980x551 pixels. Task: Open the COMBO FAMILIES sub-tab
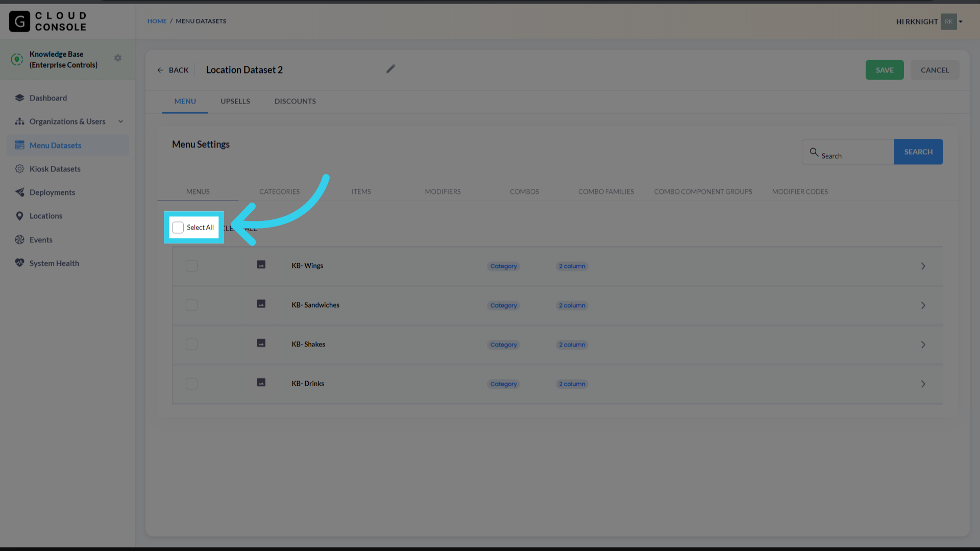[606, 192]
